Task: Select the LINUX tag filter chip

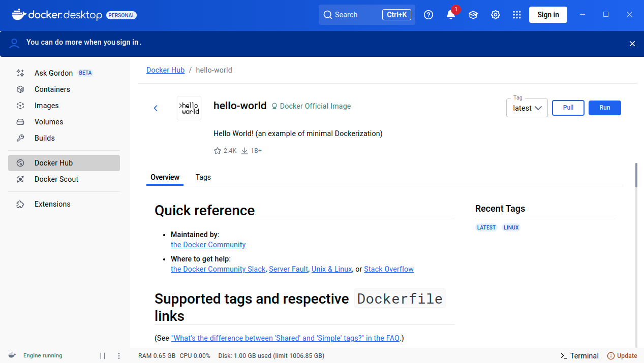Action: (x=511, y=227)
